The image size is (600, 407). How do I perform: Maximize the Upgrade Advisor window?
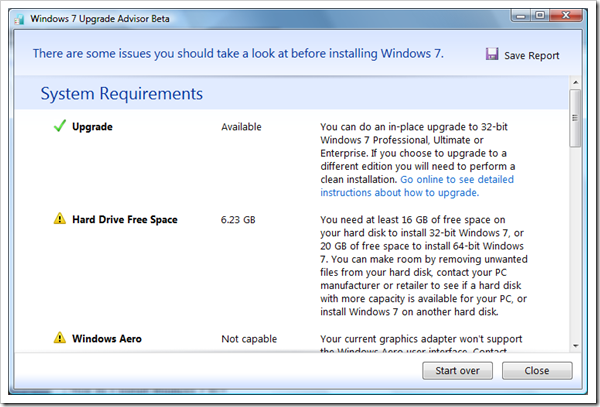tap(540, 16)
